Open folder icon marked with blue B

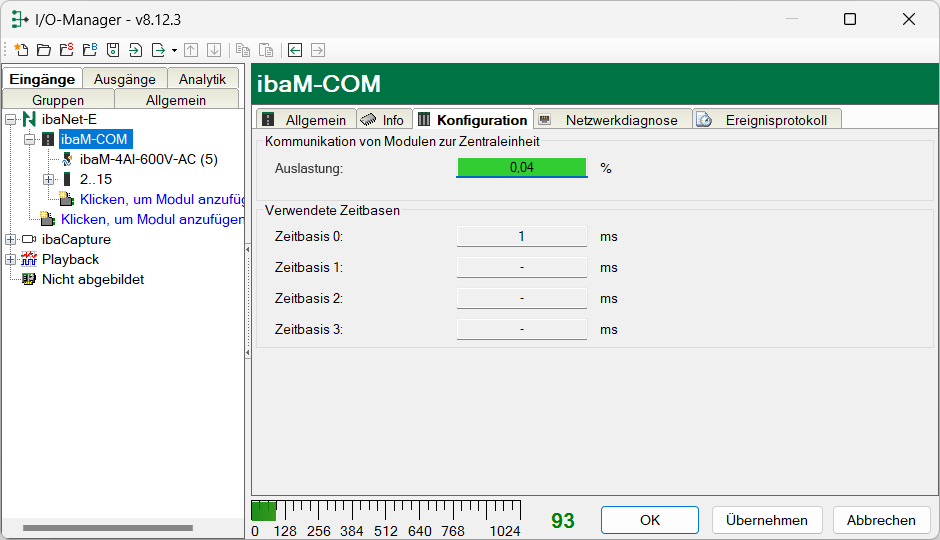89,50
